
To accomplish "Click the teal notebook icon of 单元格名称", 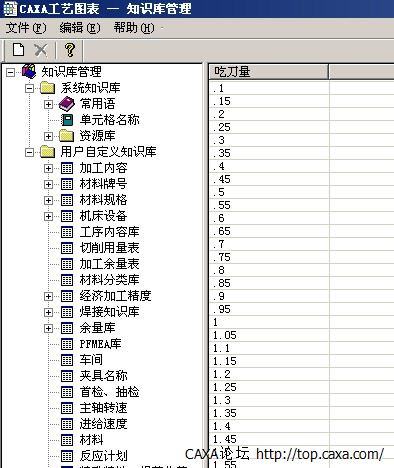I will coord(67,120).
